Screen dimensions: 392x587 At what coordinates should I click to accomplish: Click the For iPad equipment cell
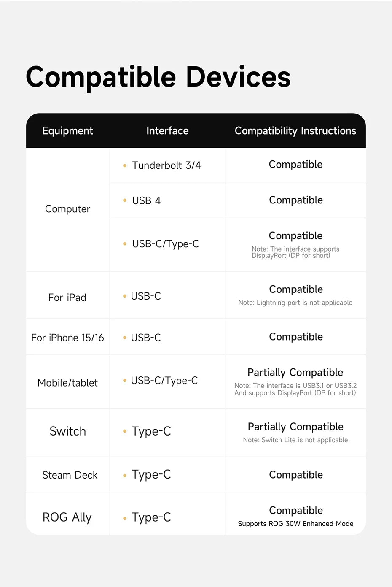click(x=67, y=298)
